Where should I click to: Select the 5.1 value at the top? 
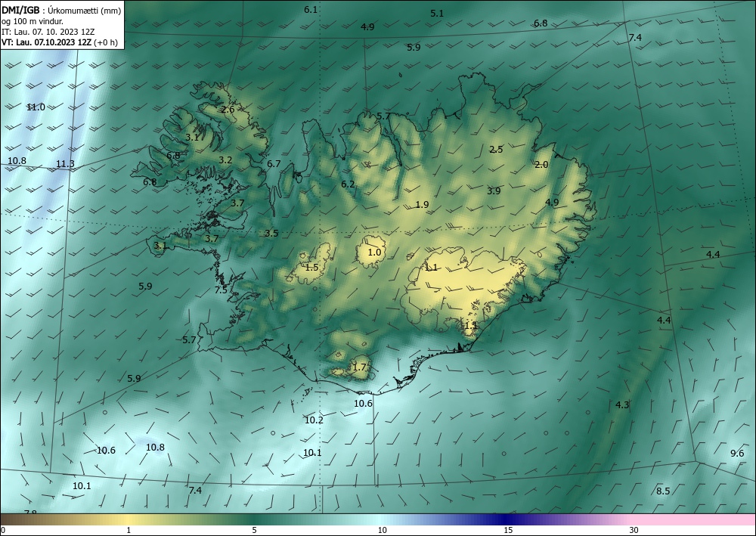(437, 14)
